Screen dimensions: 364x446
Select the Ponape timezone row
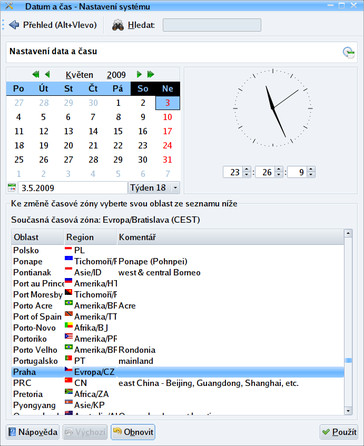178,261
